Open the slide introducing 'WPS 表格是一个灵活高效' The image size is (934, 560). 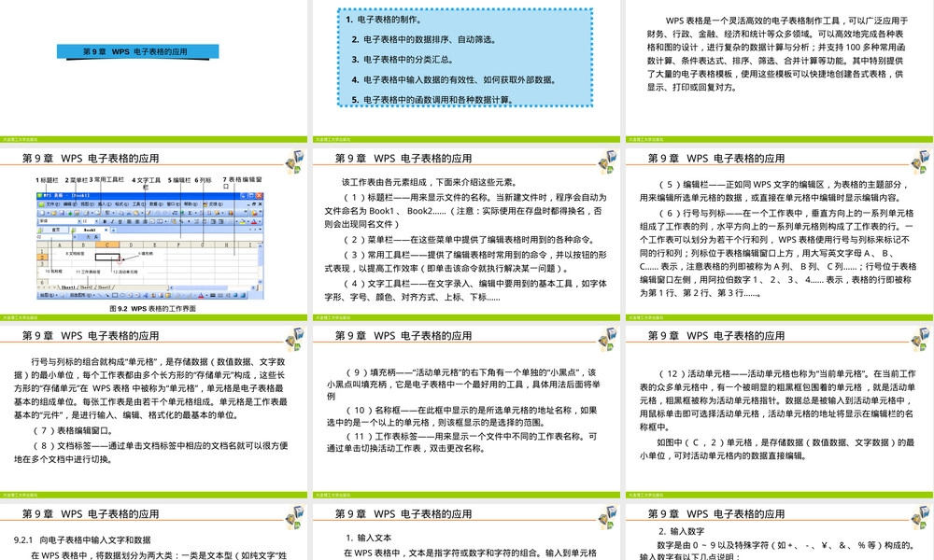click(x=779, y=71)
